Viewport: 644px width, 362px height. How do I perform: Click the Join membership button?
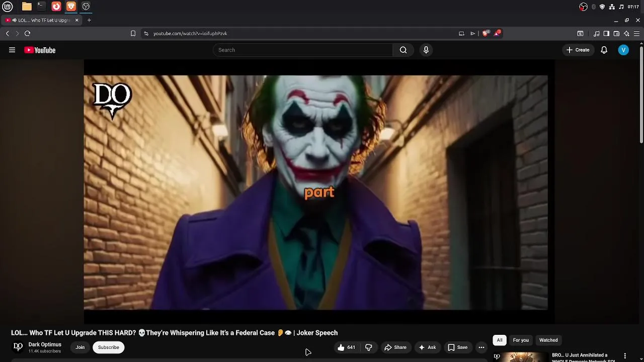80,347
